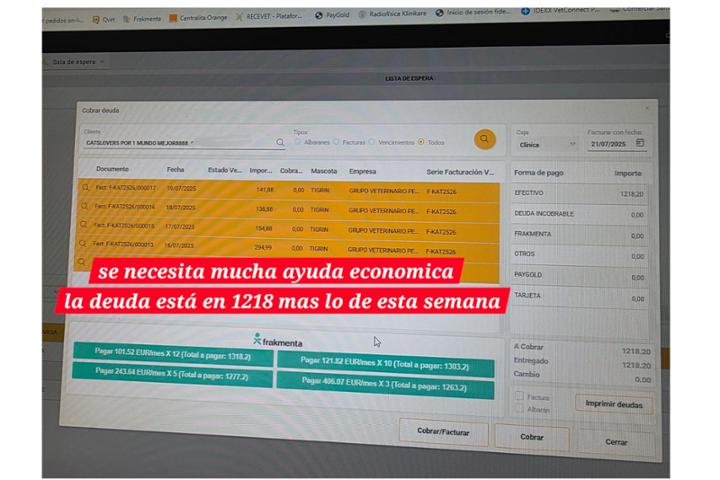Viewport: 720px width, 480px height.
Task: Sort by Estado Ve... column header
Action: coord(225,170)
